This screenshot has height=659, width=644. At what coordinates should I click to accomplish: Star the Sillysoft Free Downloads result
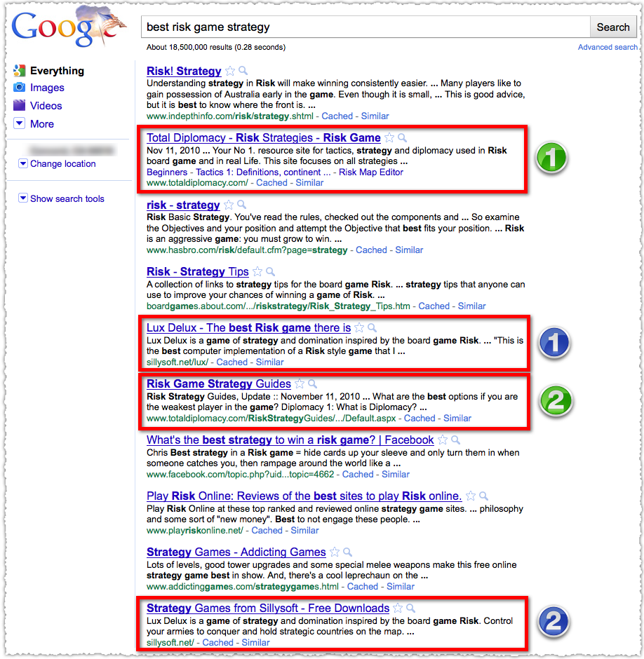tap(398, 608)
